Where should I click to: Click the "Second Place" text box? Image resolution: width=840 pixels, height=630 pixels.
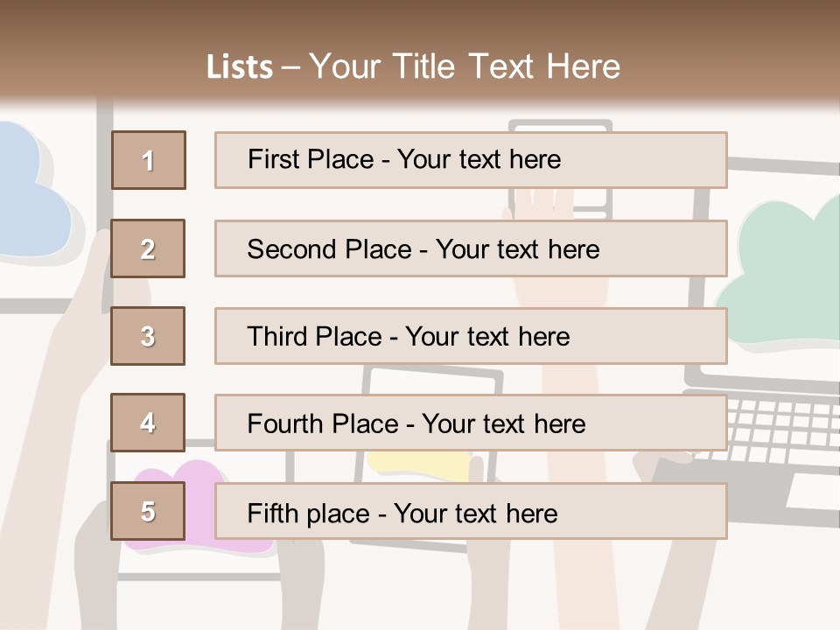(x=471, y=248)
